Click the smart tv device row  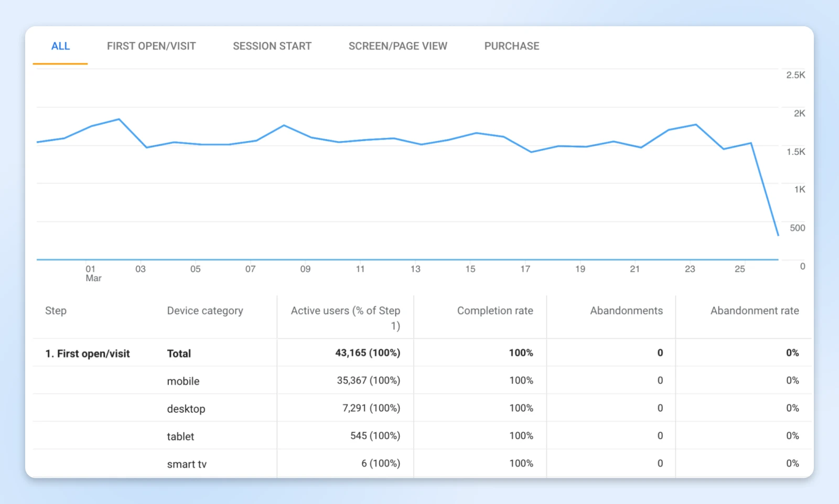(x=187, y=464)
